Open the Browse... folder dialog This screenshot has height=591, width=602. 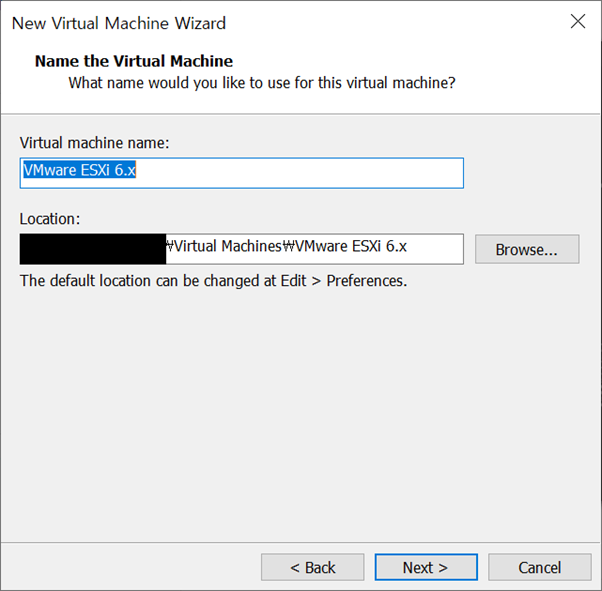point(527,249)
